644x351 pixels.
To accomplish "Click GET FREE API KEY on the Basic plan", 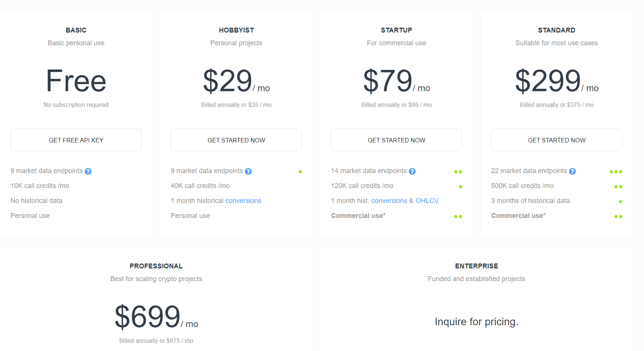I will point(76,140).
